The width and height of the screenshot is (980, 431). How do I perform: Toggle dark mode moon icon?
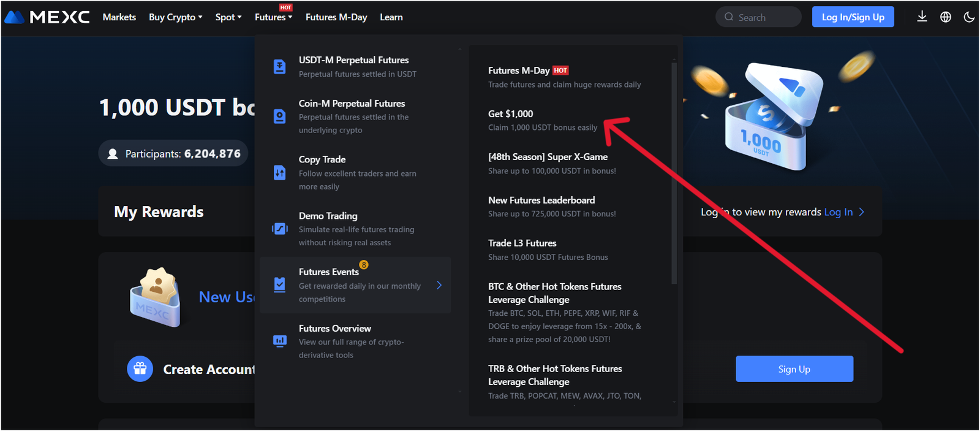pyautogui.click(x=969, y=17)
